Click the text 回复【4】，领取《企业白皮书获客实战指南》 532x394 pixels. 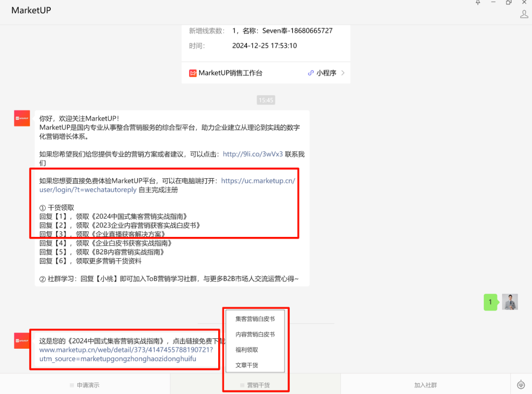106,243
